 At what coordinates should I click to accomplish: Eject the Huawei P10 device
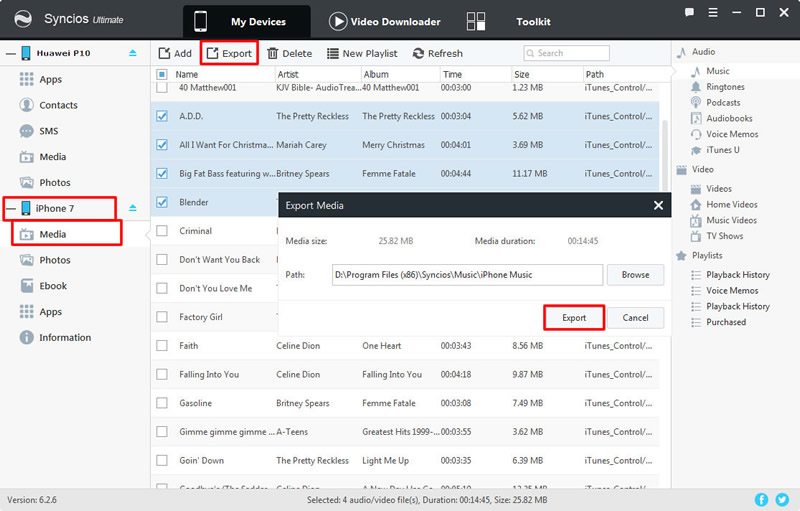click(133, 53)
